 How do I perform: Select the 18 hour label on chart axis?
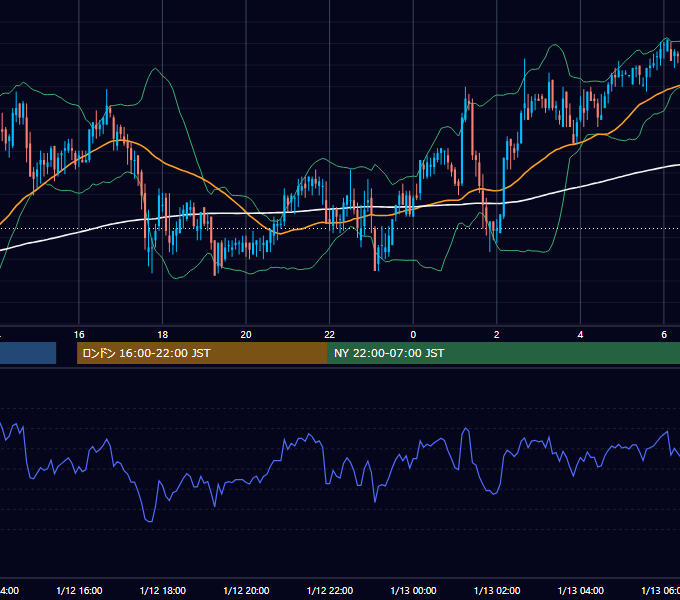(163, 335)
